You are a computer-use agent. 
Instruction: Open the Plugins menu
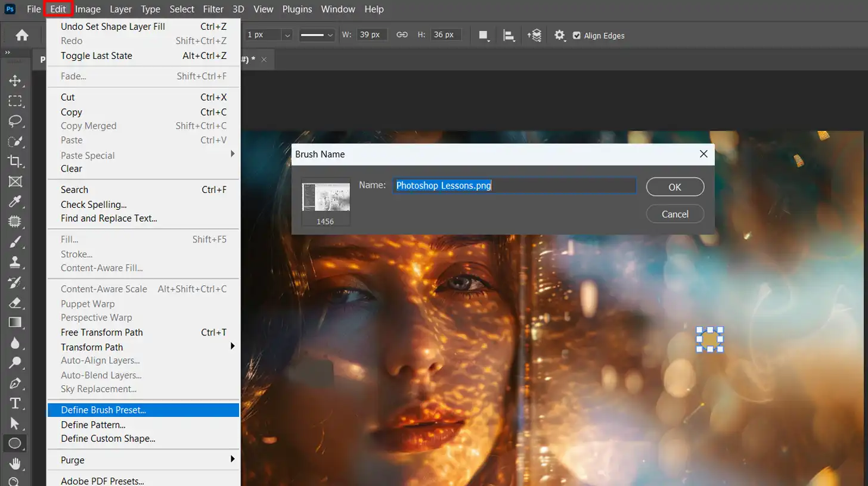pos(297,9)
